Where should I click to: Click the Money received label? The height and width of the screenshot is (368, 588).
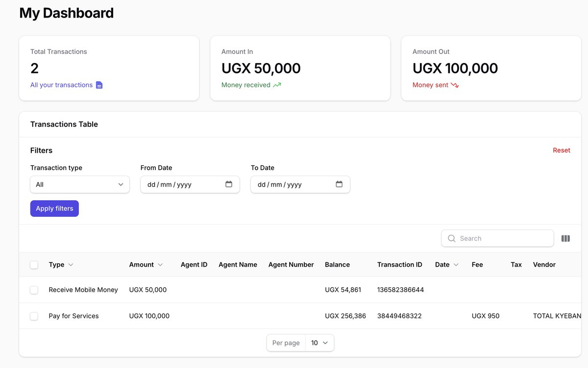click(246, 85)
